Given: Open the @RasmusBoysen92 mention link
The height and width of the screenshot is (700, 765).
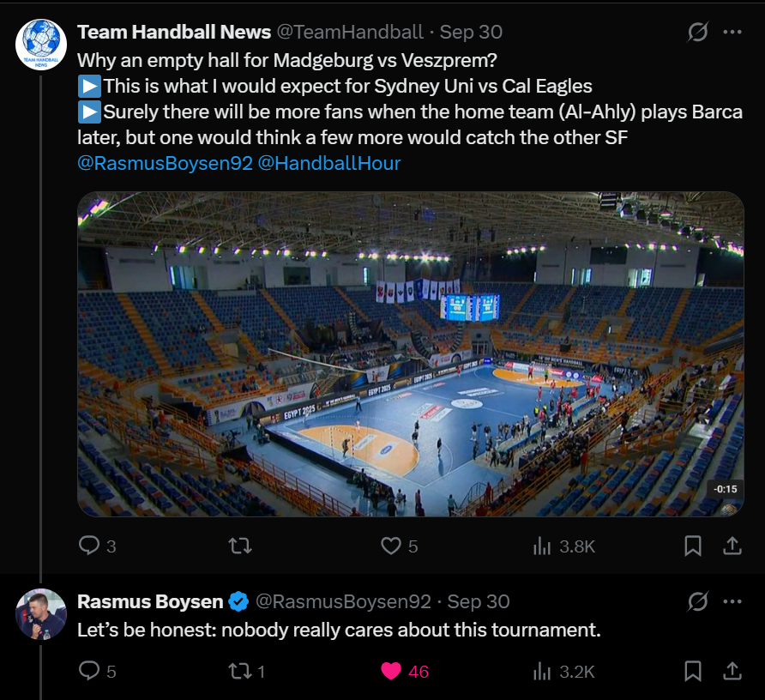Looking at the screenshot, I should (x=165, y=163).
